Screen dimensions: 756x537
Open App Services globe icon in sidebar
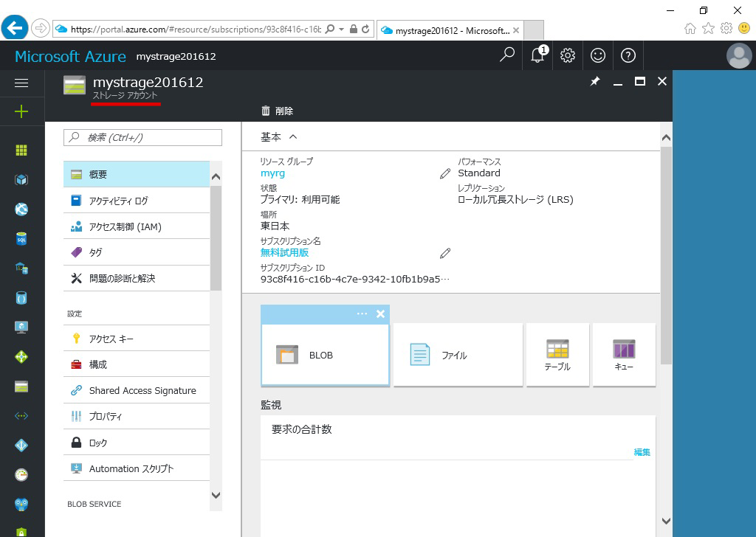click(x=21, y=209)
